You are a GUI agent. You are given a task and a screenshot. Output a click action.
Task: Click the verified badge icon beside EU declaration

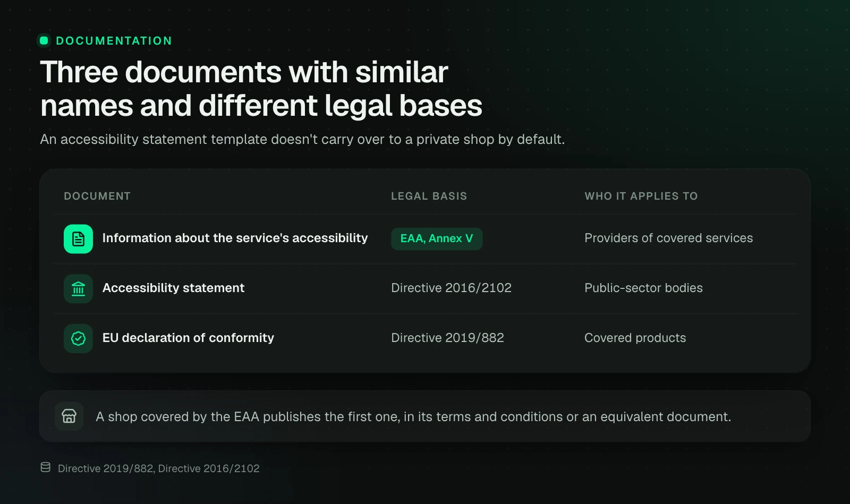pos(78,339)
